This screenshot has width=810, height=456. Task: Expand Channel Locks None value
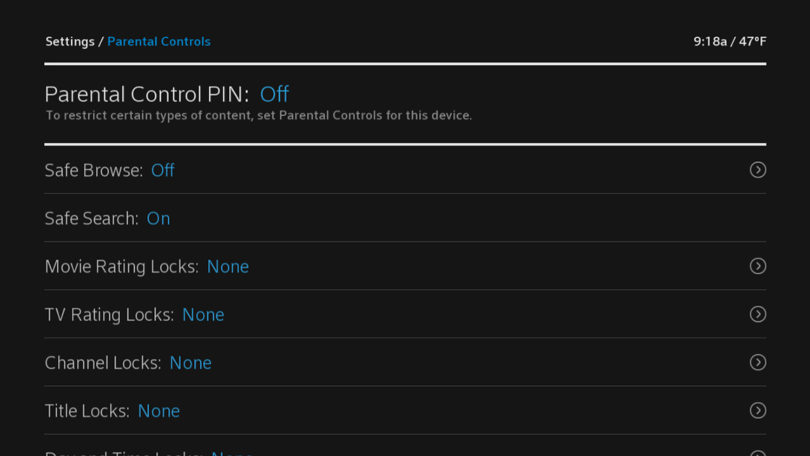(191, 363)
